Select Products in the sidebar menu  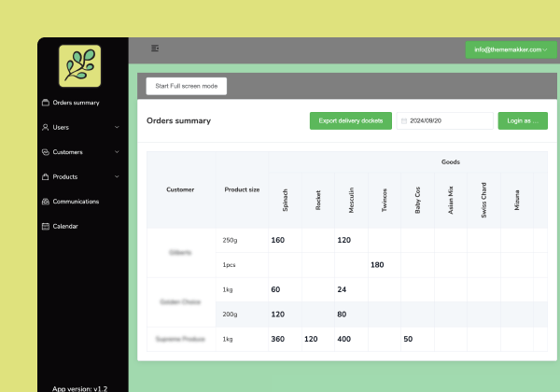click(x=65, y=176)
